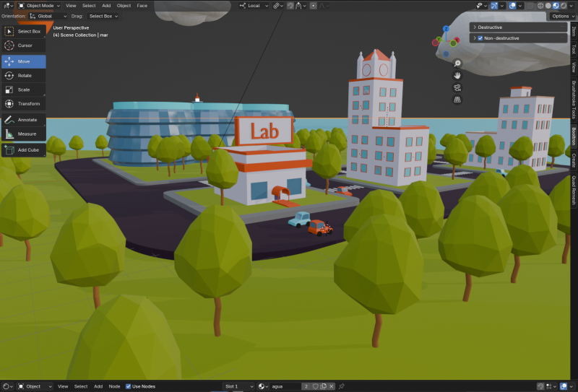The height and width of the screenshot is (392, 578).
Task: Activate the Measure tool
Action: click(24, 134)
